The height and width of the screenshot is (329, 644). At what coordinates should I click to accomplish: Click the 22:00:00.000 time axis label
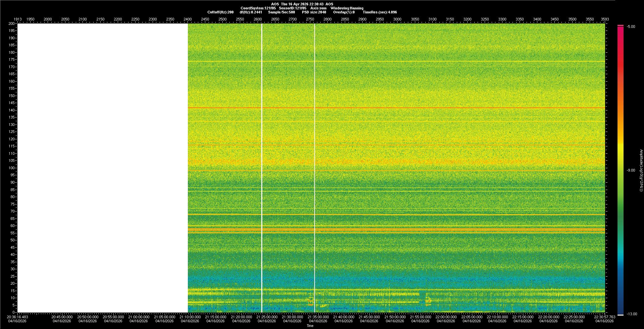446,317
